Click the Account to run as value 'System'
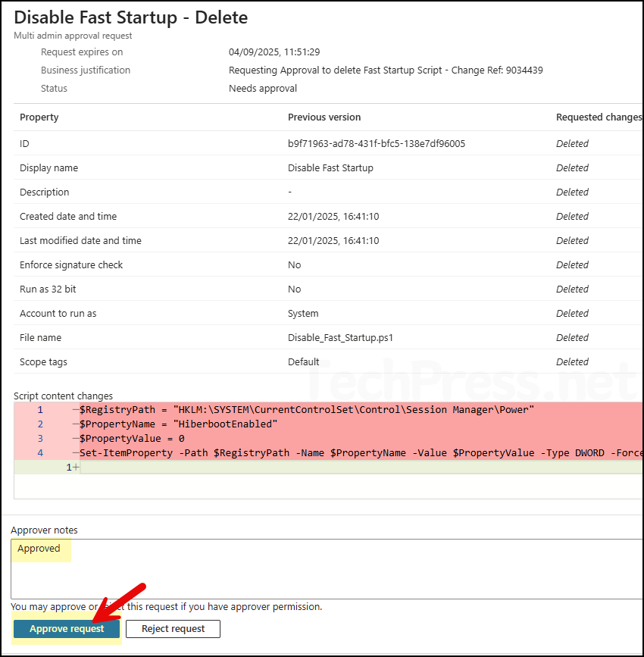Viewport: 644px width, 657px height. point(303,314)
